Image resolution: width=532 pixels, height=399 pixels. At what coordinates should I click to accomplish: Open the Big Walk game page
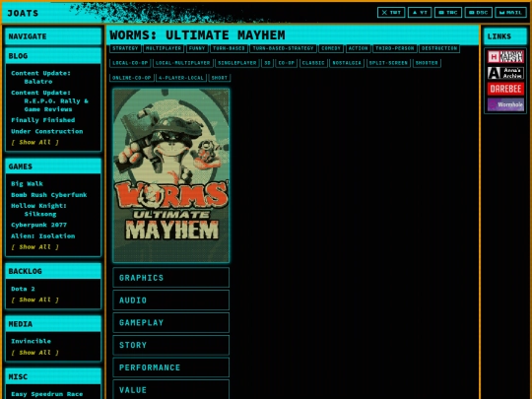point(27,183)
